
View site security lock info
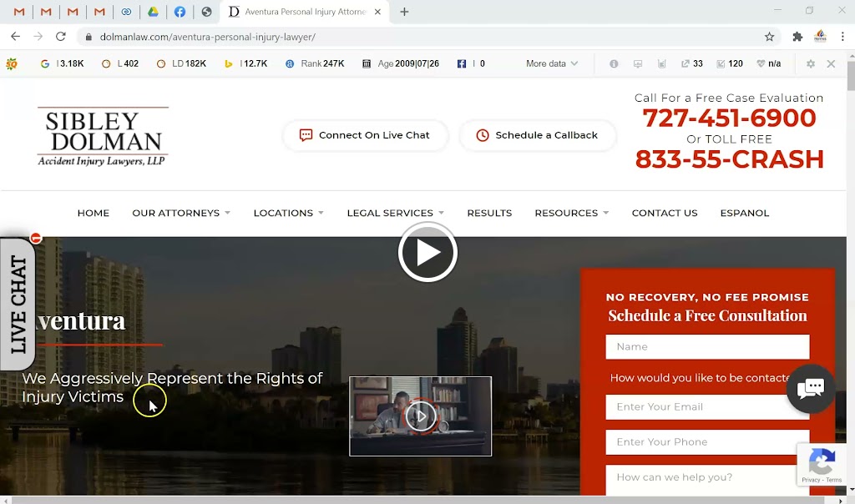[x=88, y=37]
